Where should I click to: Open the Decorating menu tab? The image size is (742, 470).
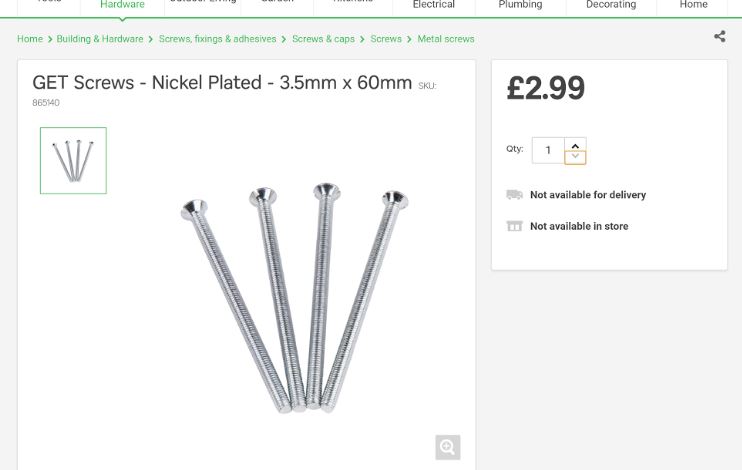pos(610,5)
